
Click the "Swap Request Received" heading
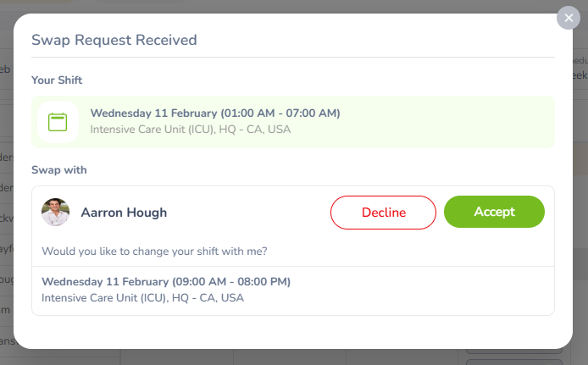pos(114,40)
